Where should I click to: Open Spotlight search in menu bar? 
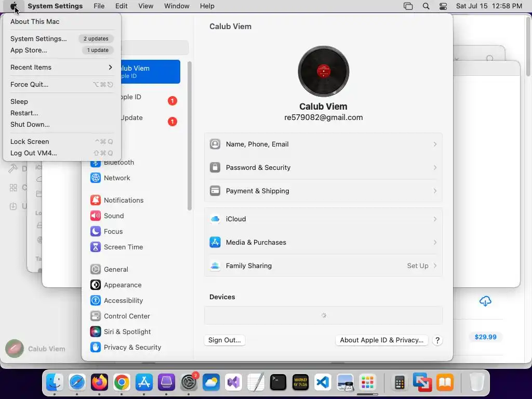click(426, 6)
